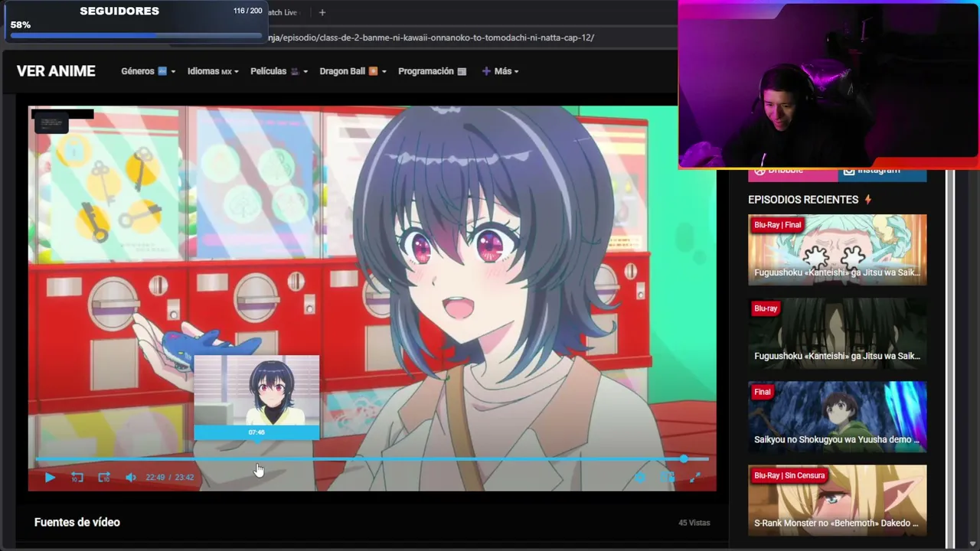Click the playhead knob on the video progress bar
Image resolution: width=980 pixels, height=551 pixels.
pyautogui.click(x=684, y=459)
